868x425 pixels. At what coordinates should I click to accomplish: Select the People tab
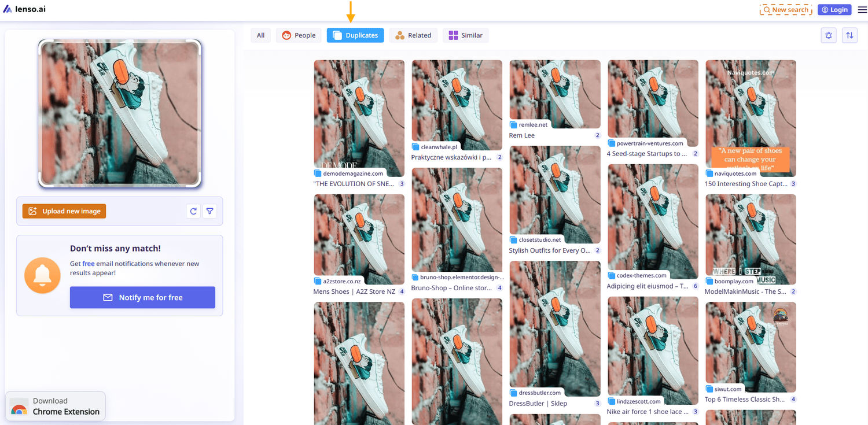[x=299, y=35]
